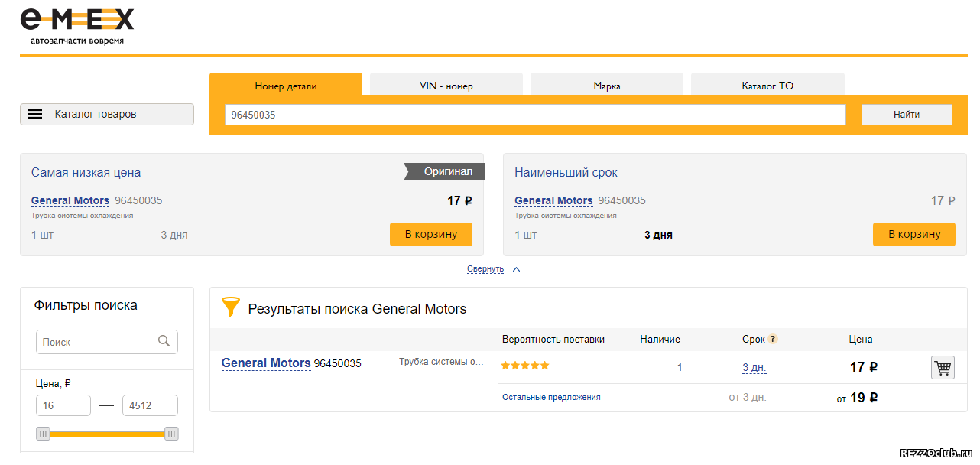The image size is (980, 465).
Task: Open General Motors link in results table
Action: [x=266, y=363]
